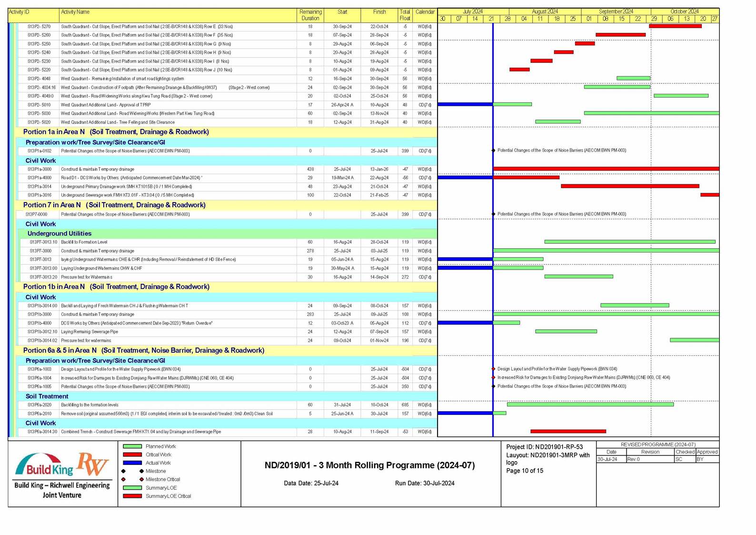Select the green bar for S13P6a-2020 backfilling

590,404
